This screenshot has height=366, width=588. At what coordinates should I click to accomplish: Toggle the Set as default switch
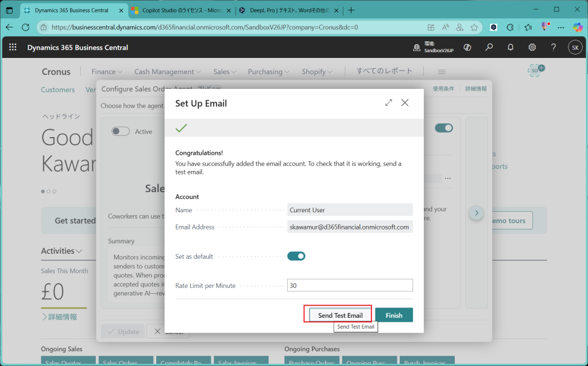[296, 256]
